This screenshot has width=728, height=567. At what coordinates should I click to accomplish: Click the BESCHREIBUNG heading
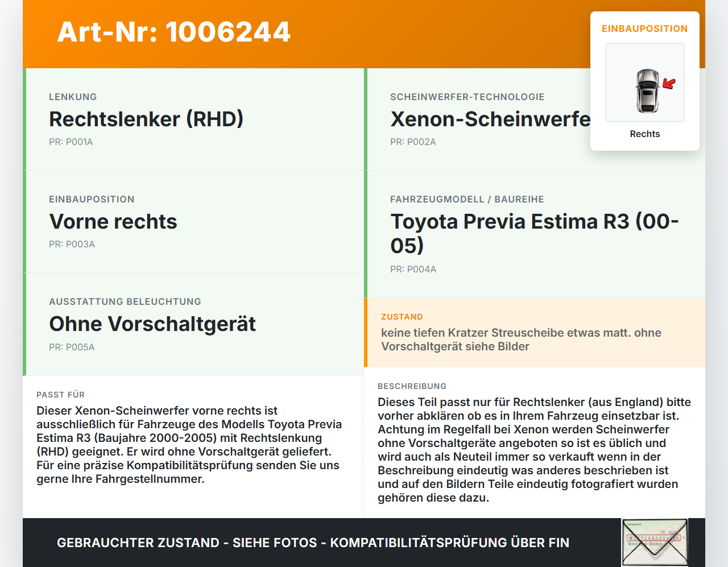click(412, 386)
